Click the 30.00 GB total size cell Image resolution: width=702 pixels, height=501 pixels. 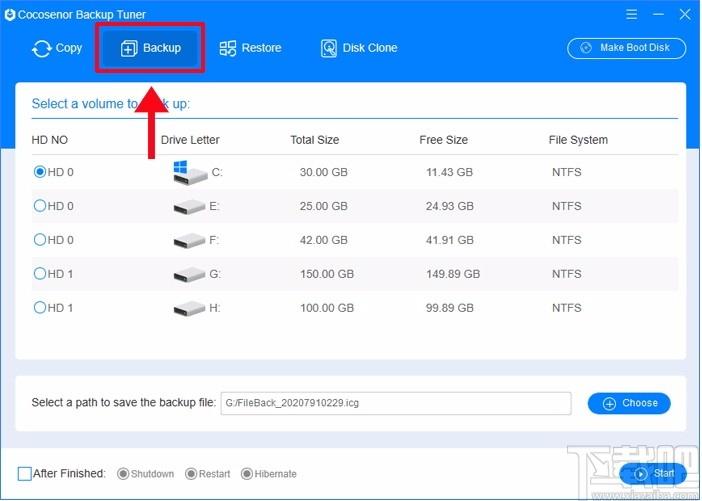tap(324, 172)
